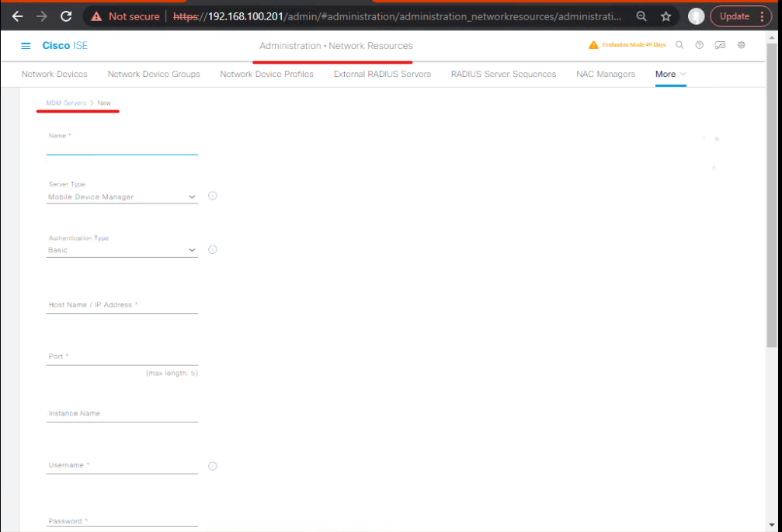Reload the page with refresh icon

click(66, 16)
